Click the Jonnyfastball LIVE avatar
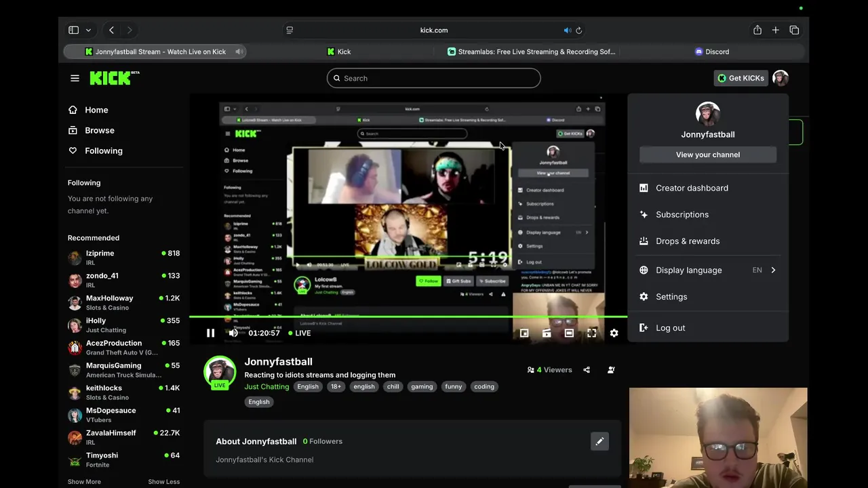 coord(220,372)
